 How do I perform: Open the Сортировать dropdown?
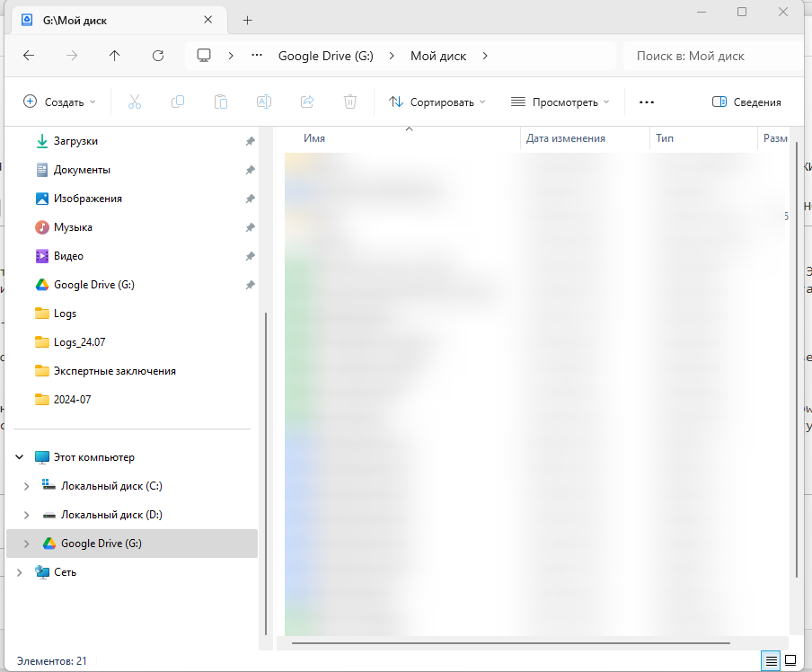pyautogui.click(x=437, y=102)
